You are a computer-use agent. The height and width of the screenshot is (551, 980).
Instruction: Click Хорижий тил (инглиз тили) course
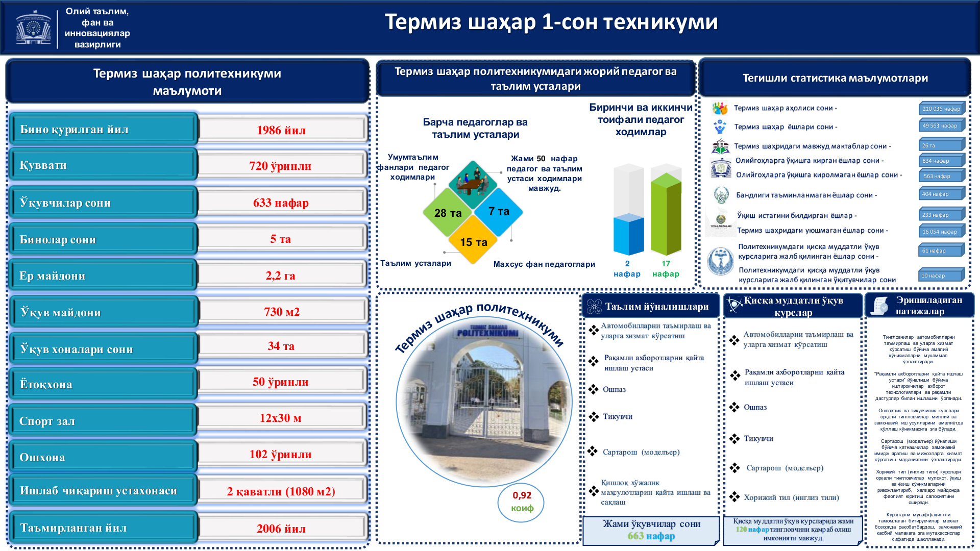pyautogui.click(x=791, y=497)
